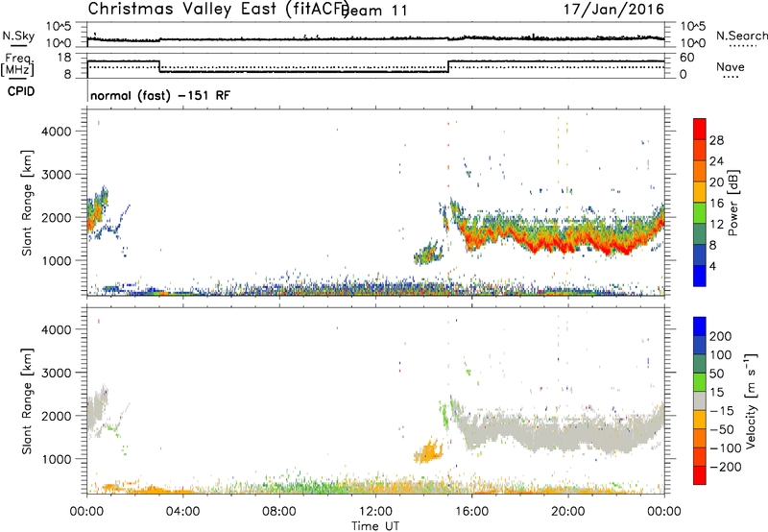Click the 'Power [dB]' colorbar label
The image size is (768, 532).
pyautogui.click(x=732, y=203)
